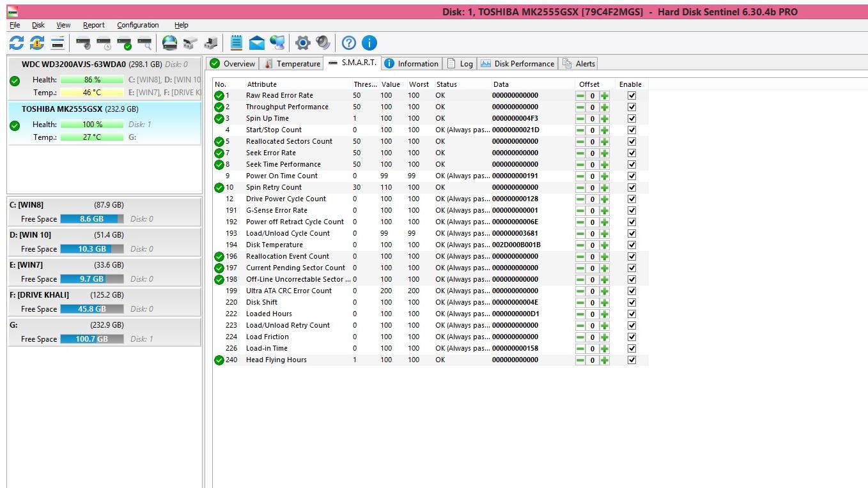868x488 pixels.
Task: Open the report notepad icon in toolbar
Action: (236, 43)
